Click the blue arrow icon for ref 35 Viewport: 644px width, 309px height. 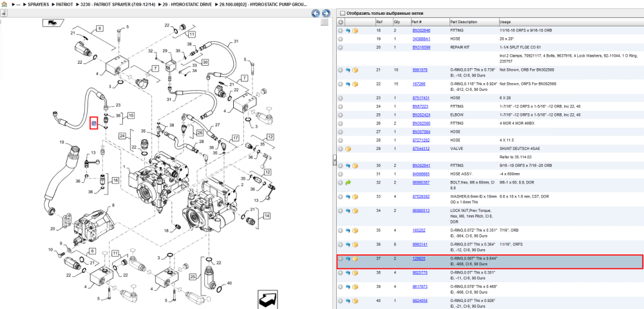tap(348, 230)
